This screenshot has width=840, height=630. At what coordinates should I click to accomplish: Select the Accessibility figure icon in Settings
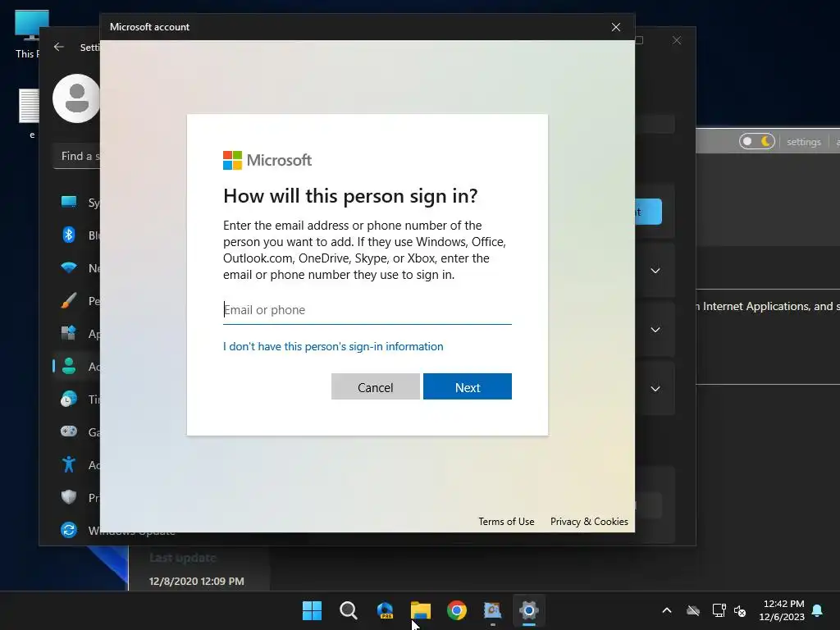tap(69, 464)
